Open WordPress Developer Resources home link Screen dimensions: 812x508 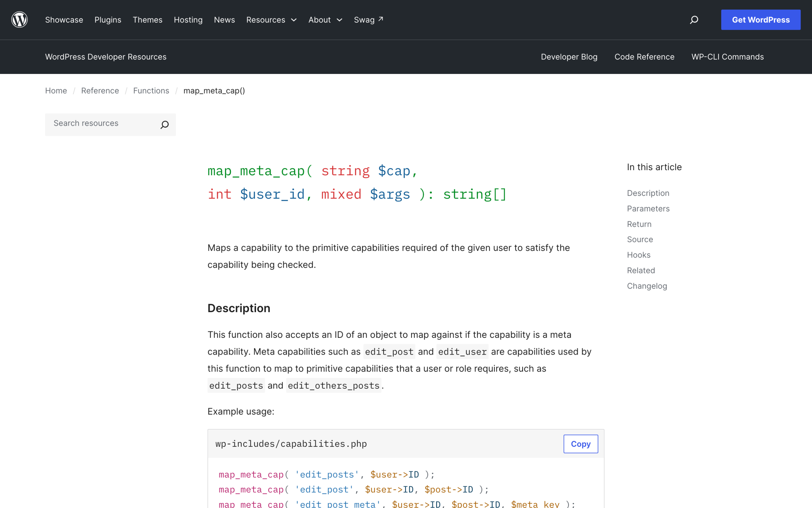point(106,57)
